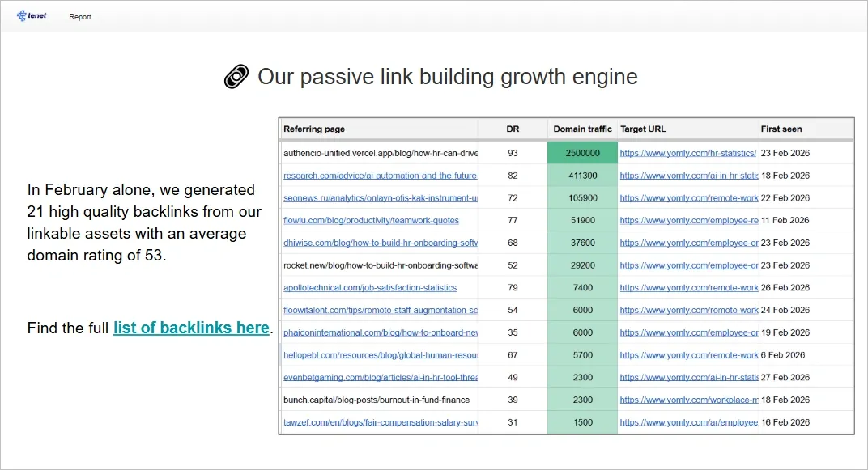Click the paperclip link icon beside heading
Viewport: 868px width, 470px height.
coord(236,77)
